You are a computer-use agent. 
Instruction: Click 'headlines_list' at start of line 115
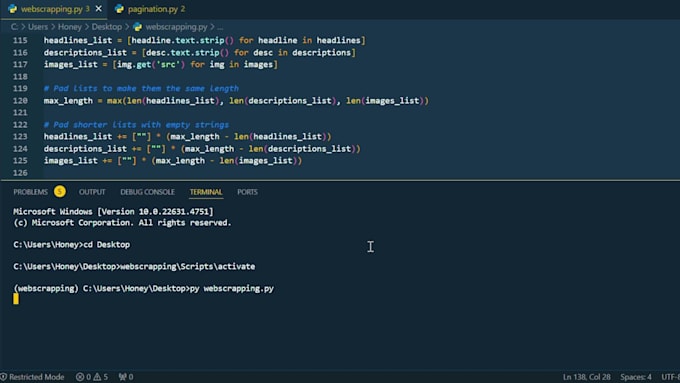(x=78, y=40)
